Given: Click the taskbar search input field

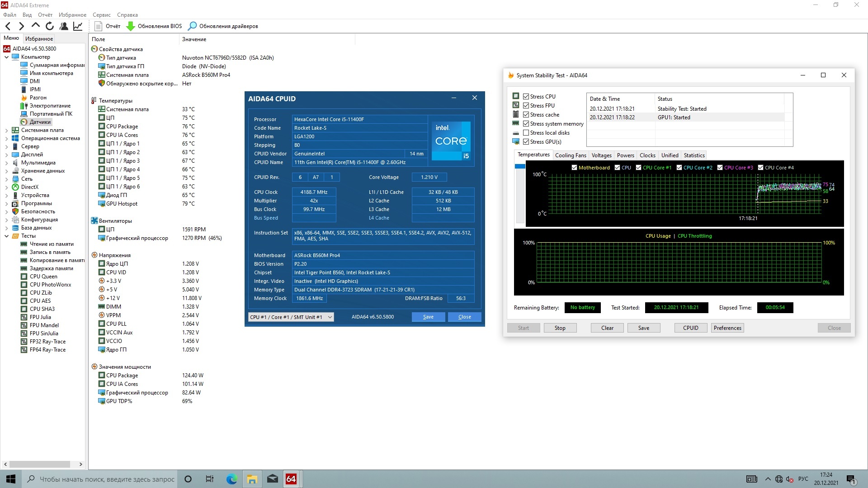Looking at the screenshot, I should pyautogui.click(x=99, y=479).
